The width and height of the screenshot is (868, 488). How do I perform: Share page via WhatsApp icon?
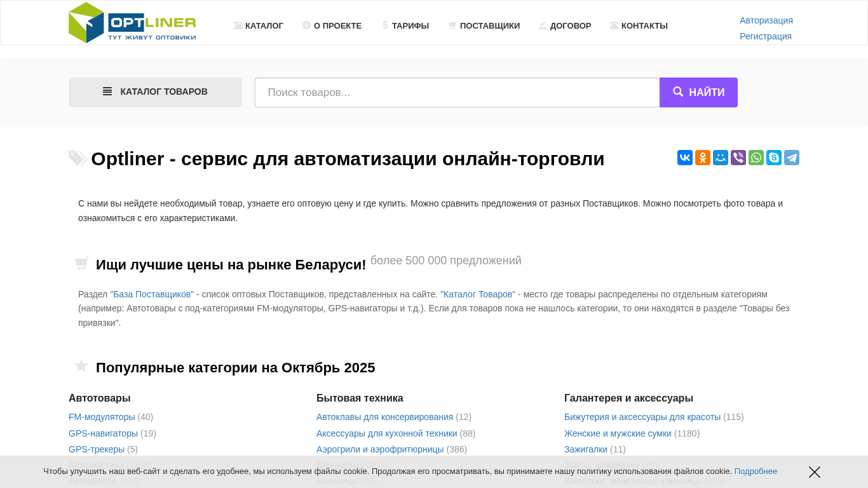pos(756,158)
